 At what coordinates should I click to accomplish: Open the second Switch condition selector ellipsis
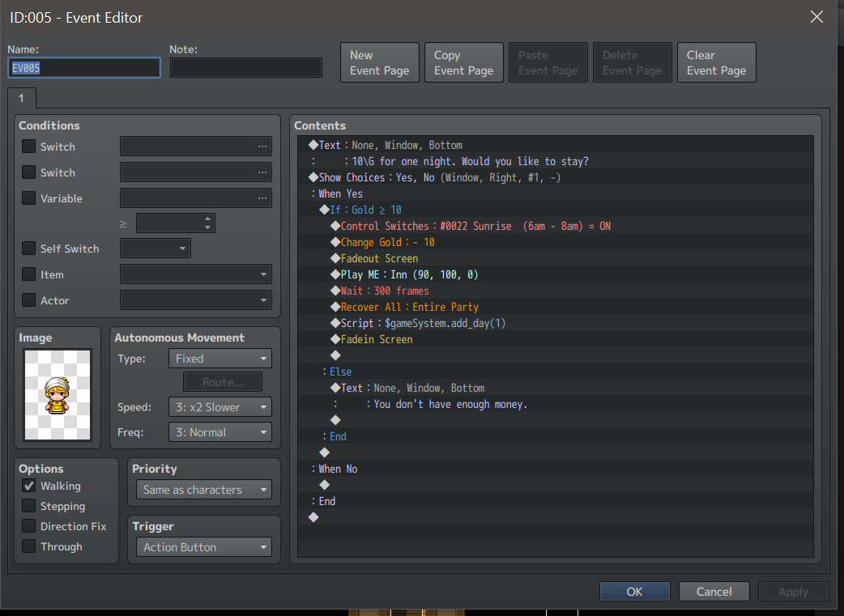click(262, 172)
